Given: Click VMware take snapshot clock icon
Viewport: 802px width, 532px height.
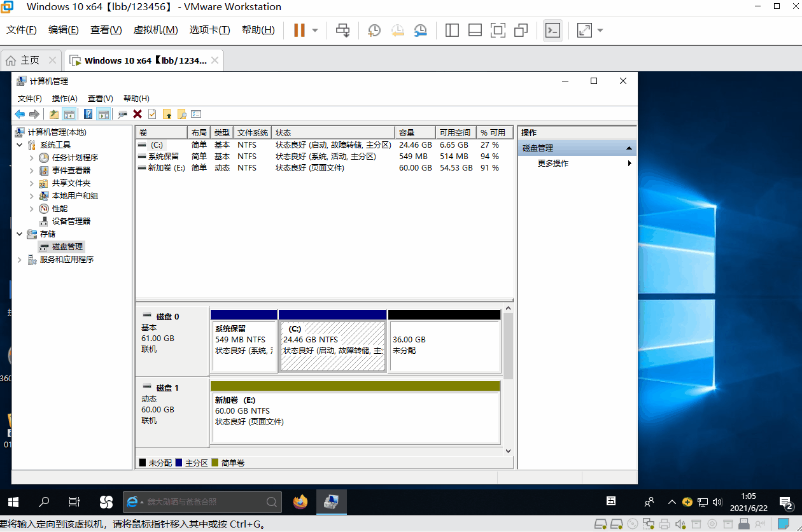Looking at the screenshot, I should (x=374, y=30).
